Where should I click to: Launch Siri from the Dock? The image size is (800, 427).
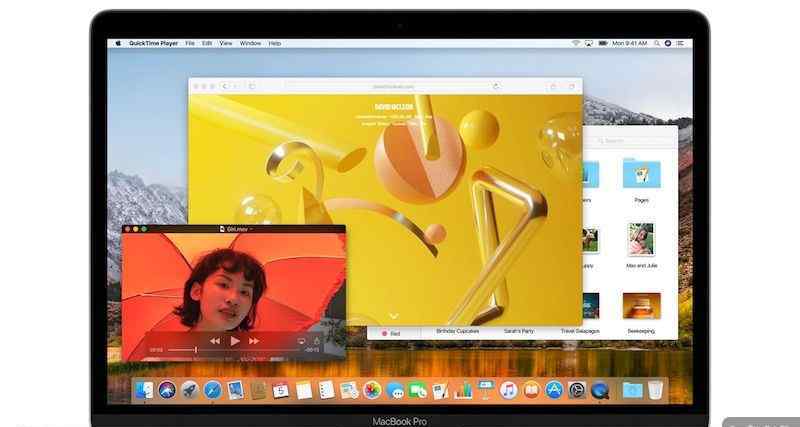click(167, 390)
